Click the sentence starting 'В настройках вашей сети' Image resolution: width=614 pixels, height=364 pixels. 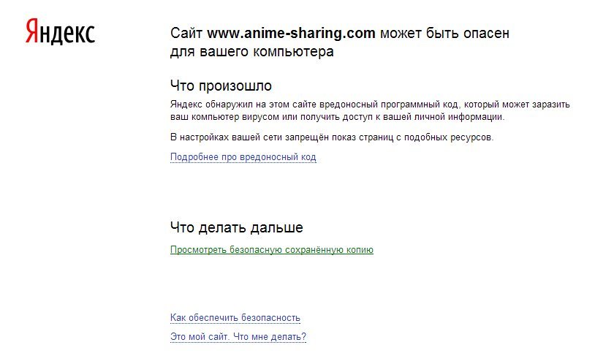coord(332,137)
